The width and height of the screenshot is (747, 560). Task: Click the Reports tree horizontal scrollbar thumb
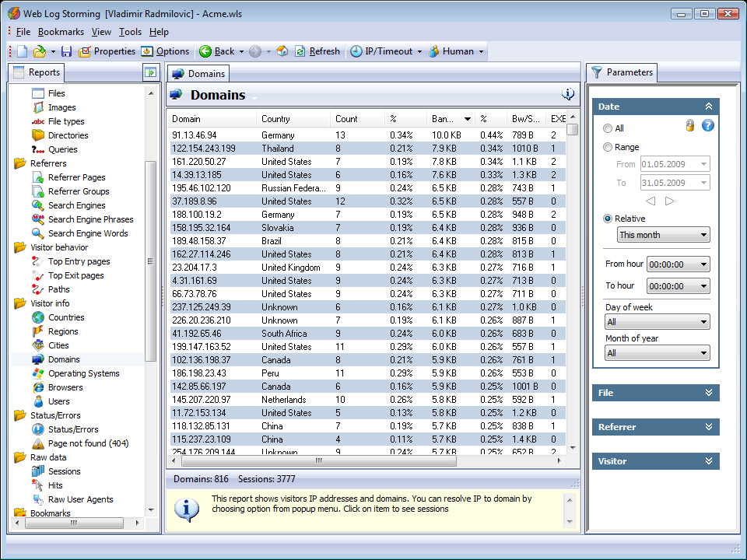(x=74, y=523)
